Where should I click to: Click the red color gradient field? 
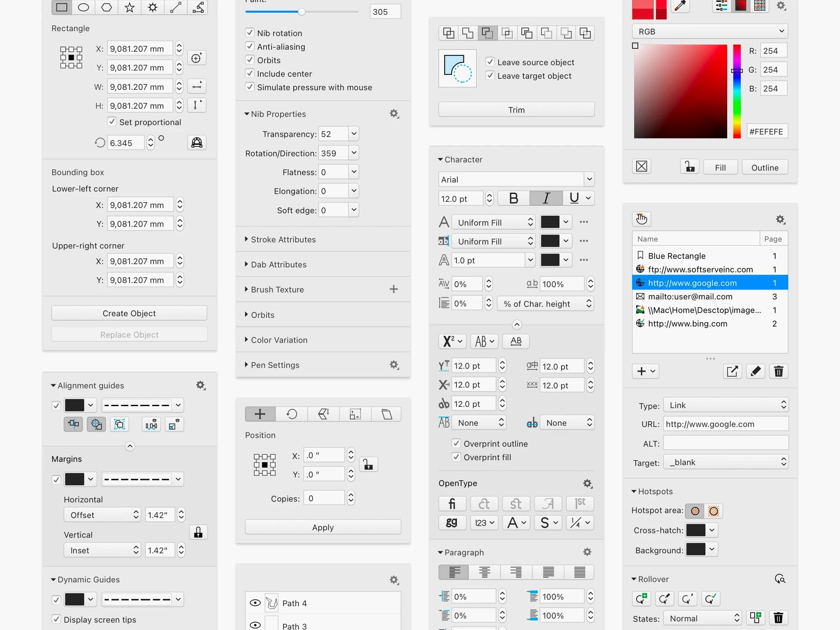[680, 91]
